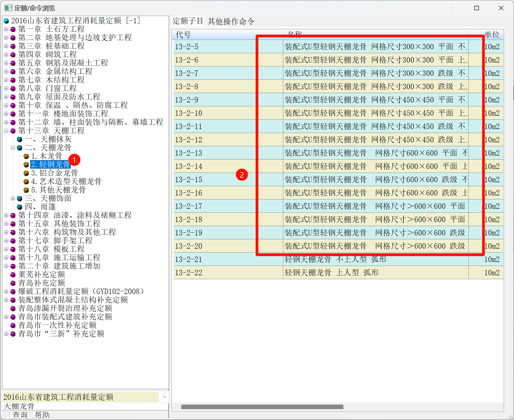
Task: Select tree item 第二十章 建筑施工增加
Action: [59, 266]
